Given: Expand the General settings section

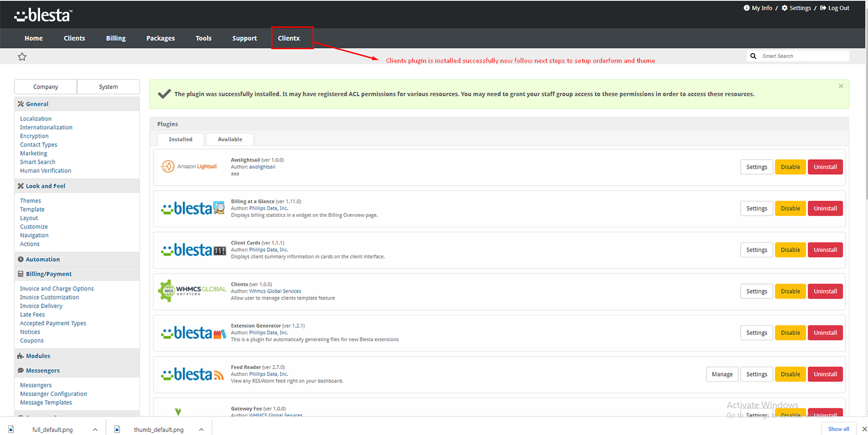Looking at the screenshot, I should 77,104.
